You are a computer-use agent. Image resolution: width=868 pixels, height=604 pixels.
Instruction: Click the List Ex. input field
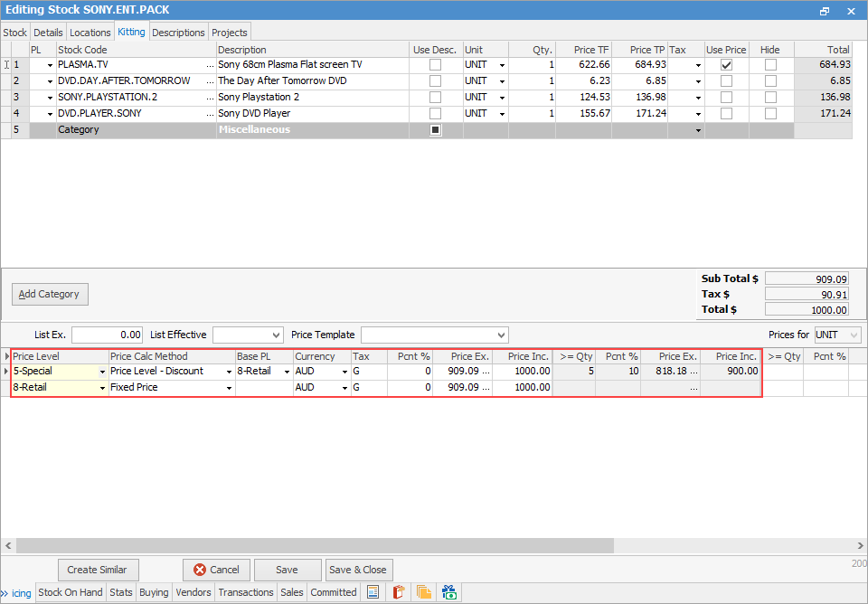click(107, 335)
